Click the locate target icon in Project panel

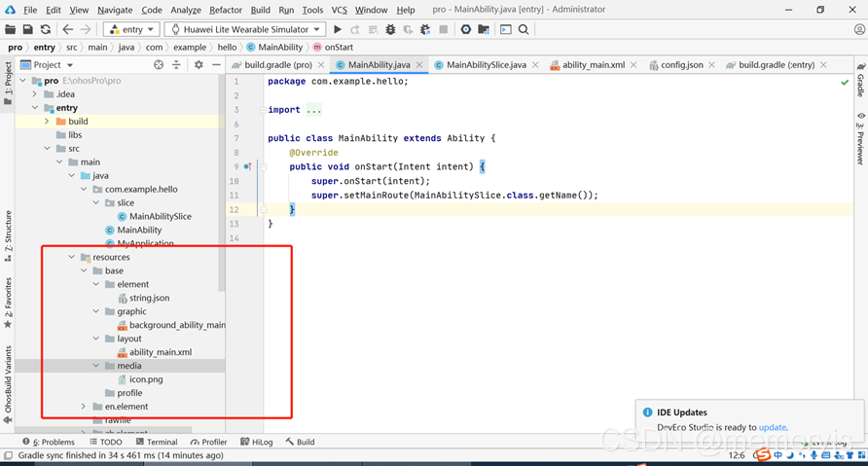click(x=159, y=65)
